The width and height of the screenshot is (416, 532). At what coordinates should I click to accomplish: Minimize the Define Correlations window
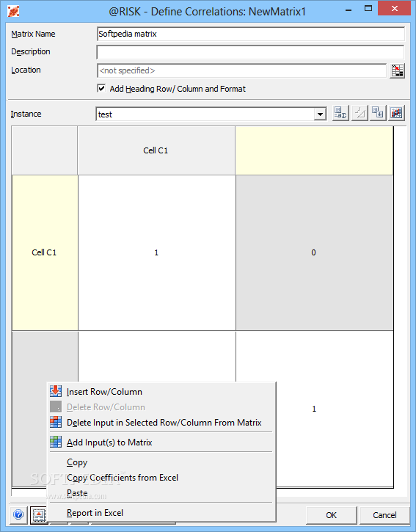tap(349, 10)
